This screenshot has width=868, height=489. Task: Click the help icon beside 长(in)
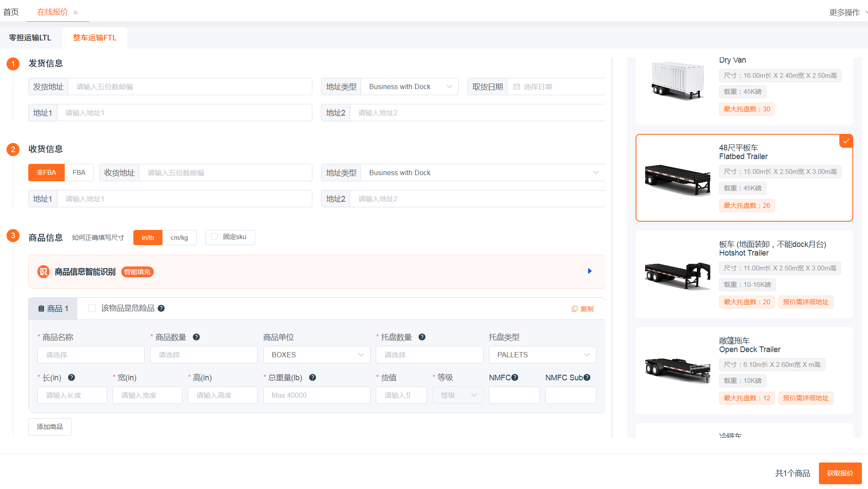[72, 377]
